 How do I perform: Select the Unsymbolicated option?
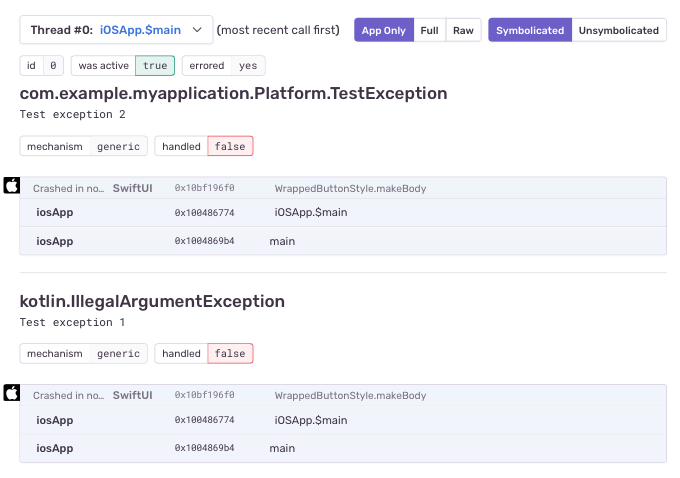coord(619,30)
